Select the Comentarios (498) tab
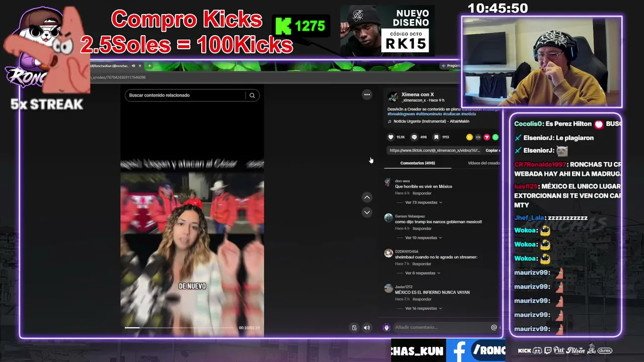This screenshot has height=362, width=644. [x=418, y=163]
